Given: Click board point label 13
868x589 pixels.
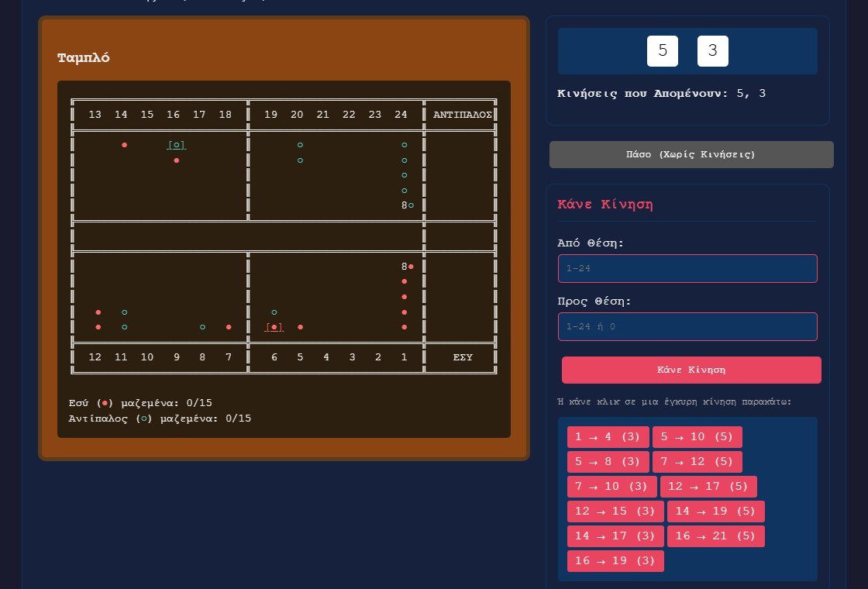Looking at the screenshot, I should (95, 115).
